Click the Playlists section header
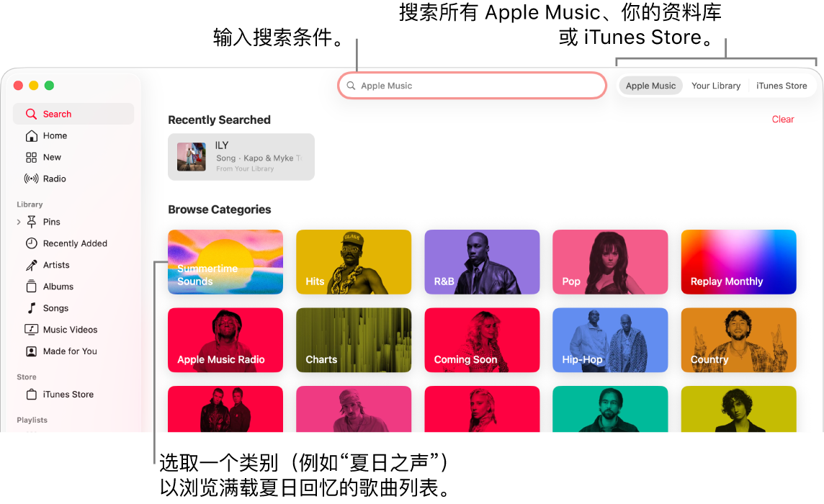 (x=32, y=420)
